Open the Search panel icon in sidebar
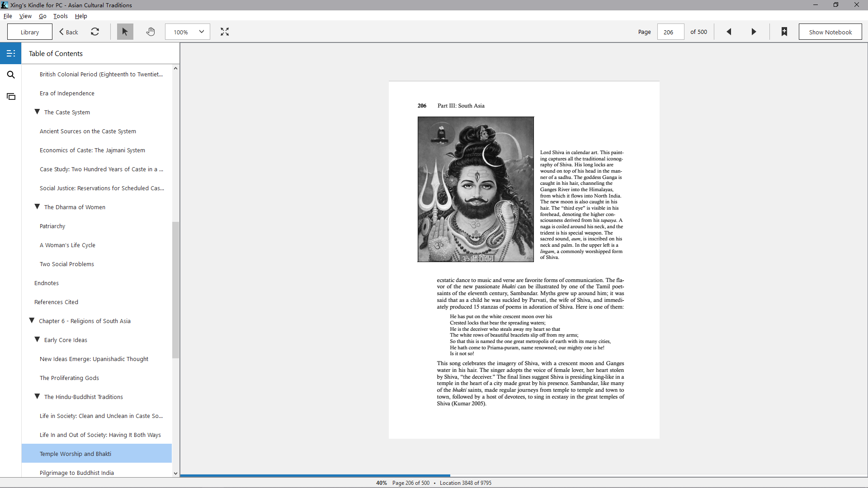Viewport: 868px width, 488px height. (11, 75)
